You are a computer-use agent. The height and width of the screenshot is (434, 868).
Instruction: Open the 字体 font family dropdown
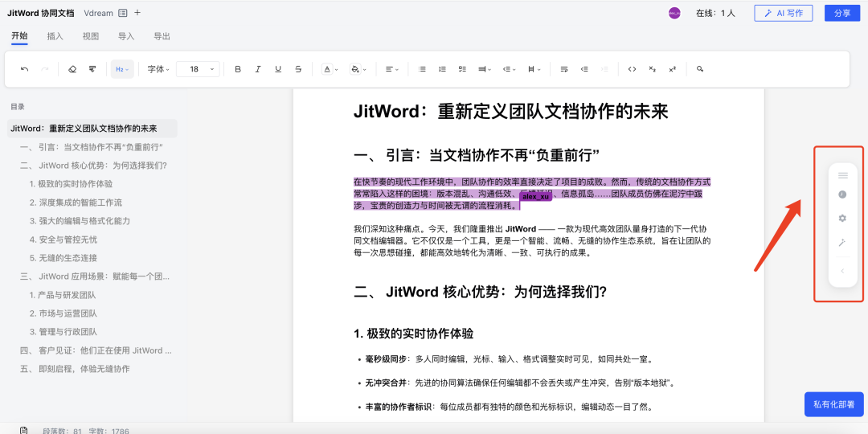(x=158, y=69)
